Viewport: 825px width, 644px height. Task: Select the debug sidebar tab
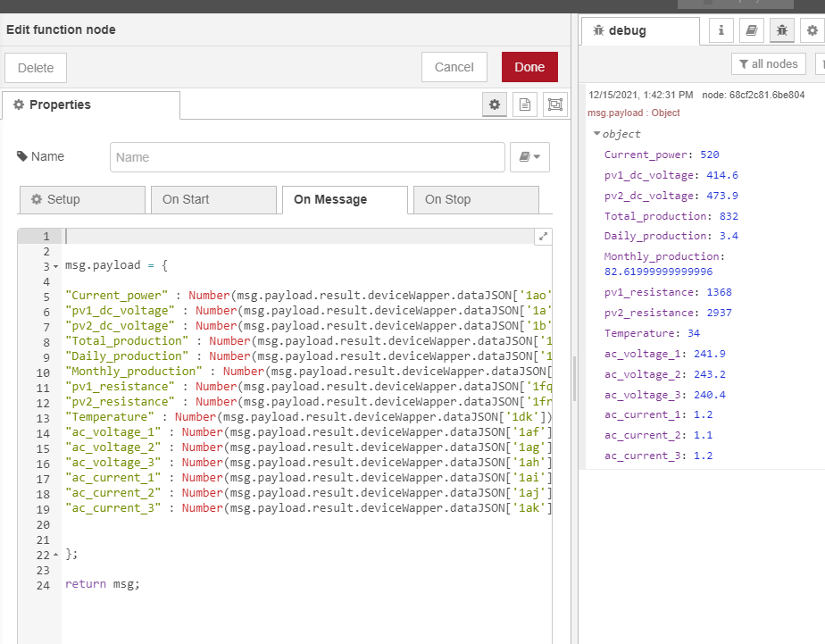tap(640, 31)
